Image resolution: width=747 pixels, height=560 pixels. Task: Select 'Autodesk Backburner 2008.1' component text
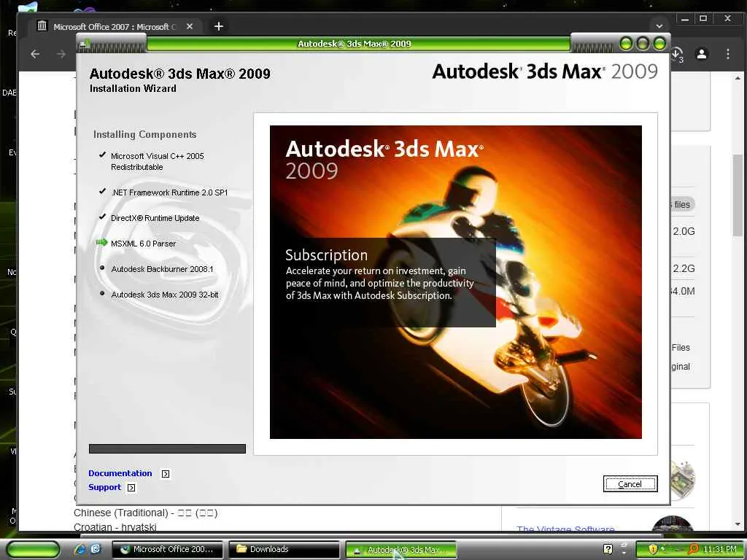pyautogui.click(x=162, y=269)
